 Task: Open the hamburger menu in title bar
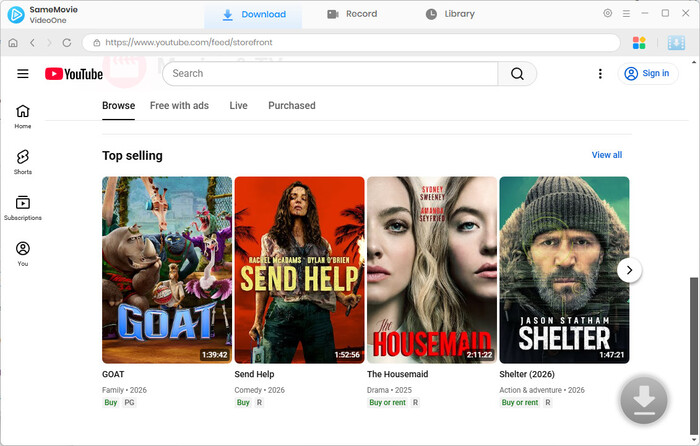coord(626,14)
